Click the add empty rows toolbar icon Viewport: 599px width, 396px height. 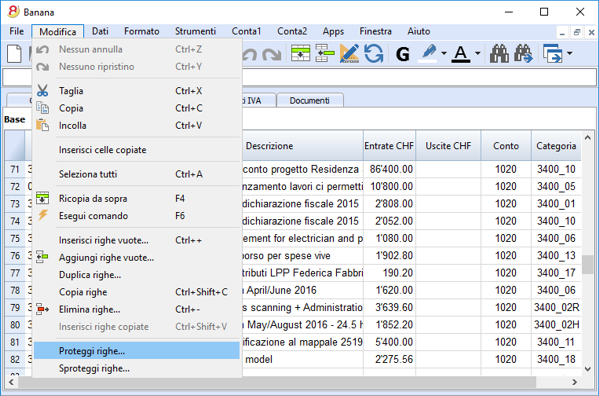325,53
